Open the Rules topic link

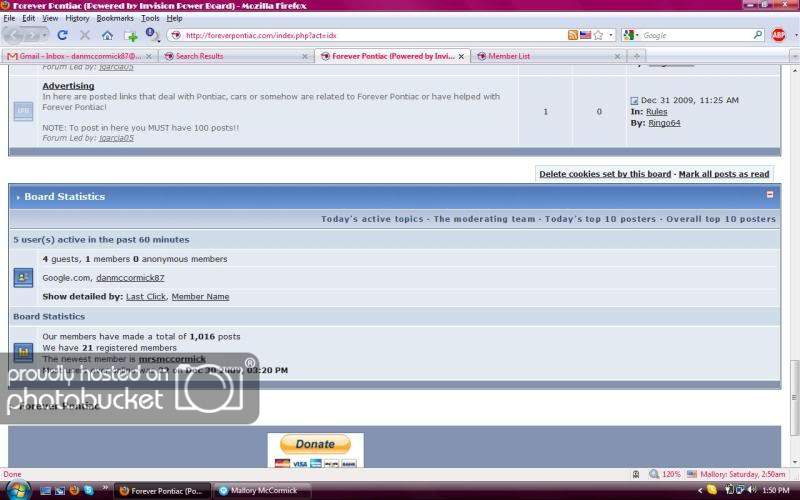pos(656,111)
